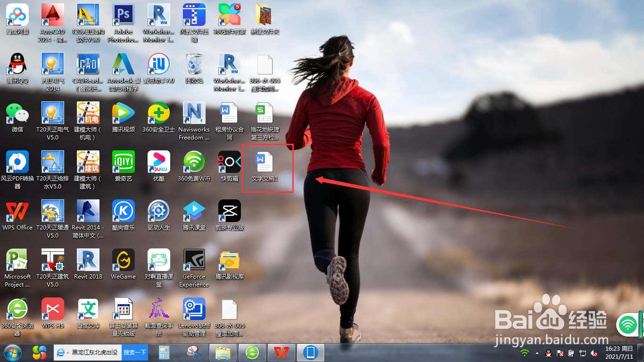Open 腾讯视频 desktop shortcut
Image resolution: width=644 pixels, height=362 pixels.
(124, 117)
